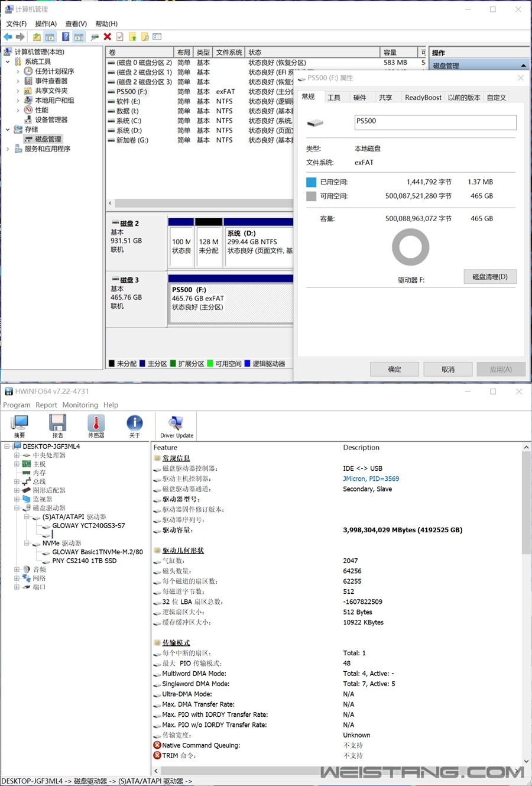Switch to the 硬件 tab in properties
Image resolution: width=532 pixels, height=786 pixels.
pos(359,98)
